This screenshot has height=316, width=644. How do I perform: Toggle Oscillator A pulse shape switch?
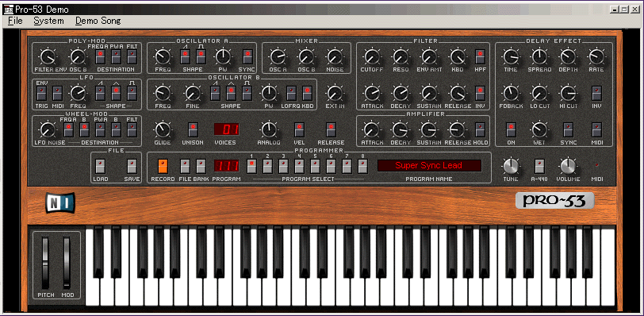point(201,57)
